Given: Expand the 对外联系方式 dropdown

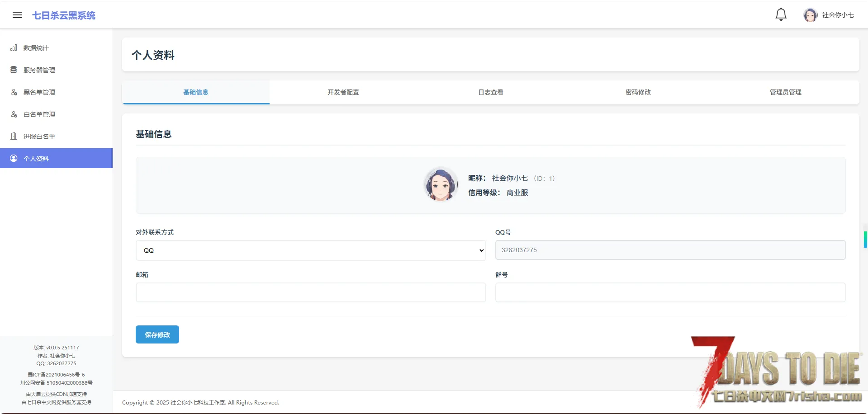Looking at the screenshot, I should pyautogui.click(x=310, y=250).
